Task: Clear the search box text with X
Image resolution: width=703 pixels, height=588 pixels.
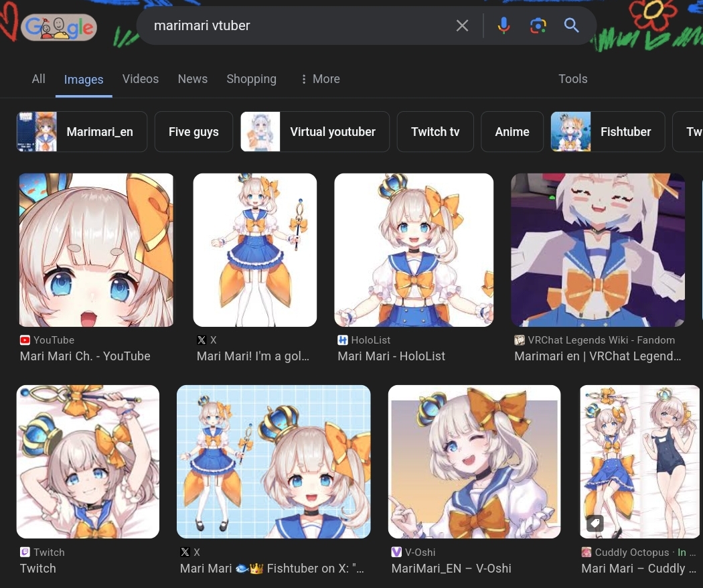Action: [x=462, y=25]
